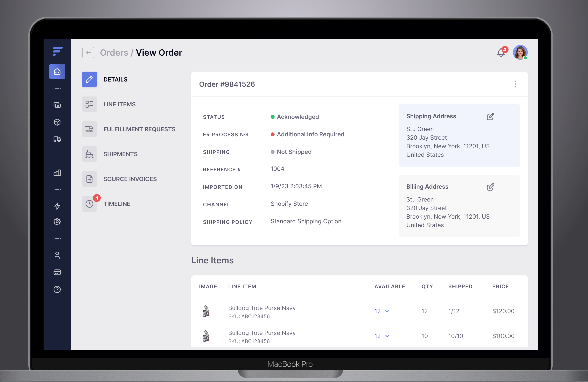Click the Source Invoices document icon
This screenshot has height=382, width=588.
pos(89,179)
